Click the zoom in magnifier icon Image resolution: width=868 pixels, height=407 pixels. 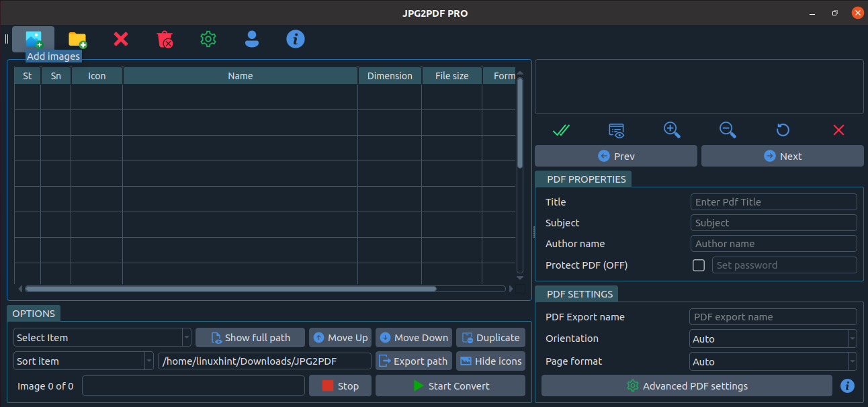tap(672, 130)
